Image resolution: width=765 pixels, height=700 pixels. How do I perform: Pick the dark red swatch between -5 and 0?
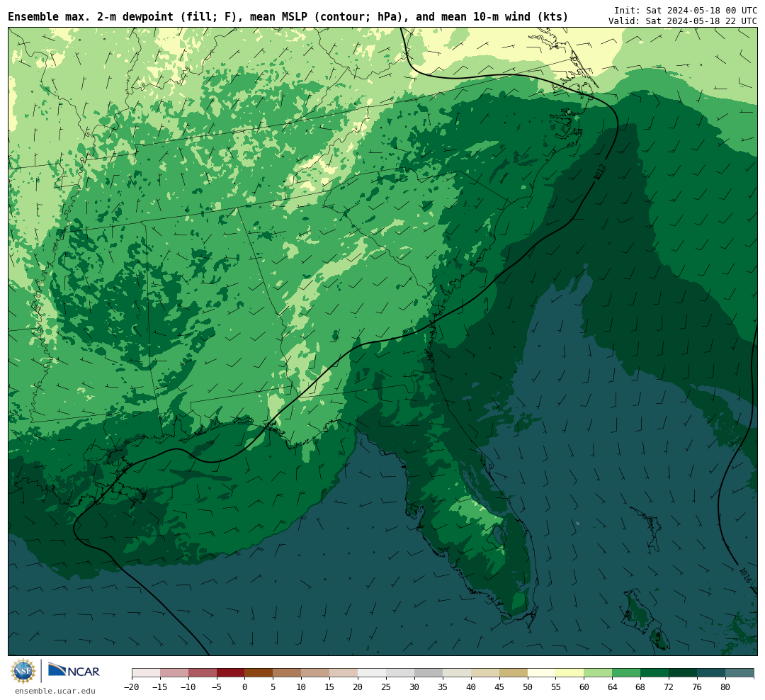pos(231,673)
